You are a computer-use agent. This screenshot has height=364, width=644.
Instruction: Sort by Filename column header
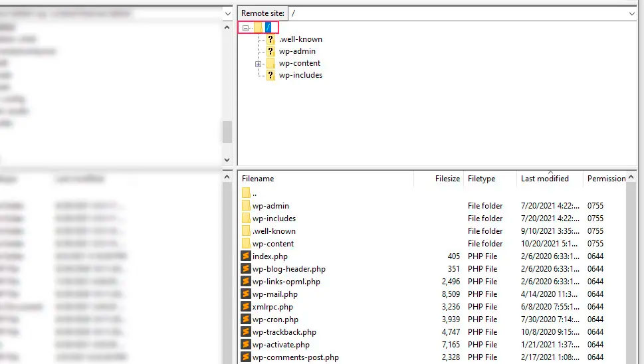click(258, 179)
